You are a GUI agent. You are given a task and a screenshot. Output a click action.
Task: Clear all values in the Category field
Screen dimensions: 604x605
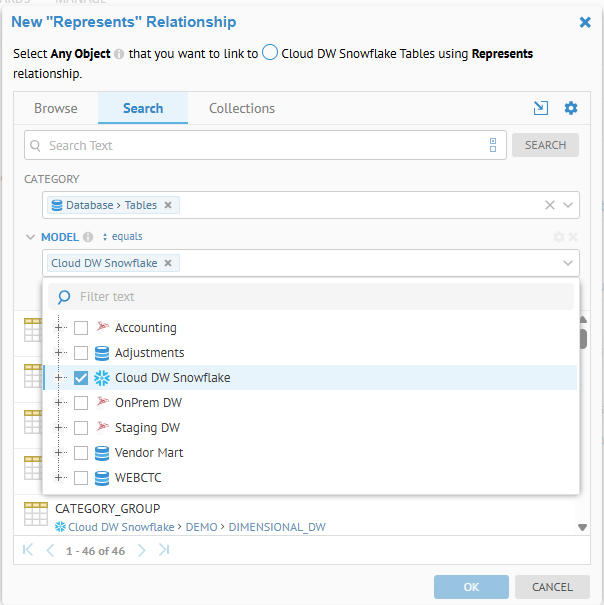pyautogui.click(x=549, y=205)
